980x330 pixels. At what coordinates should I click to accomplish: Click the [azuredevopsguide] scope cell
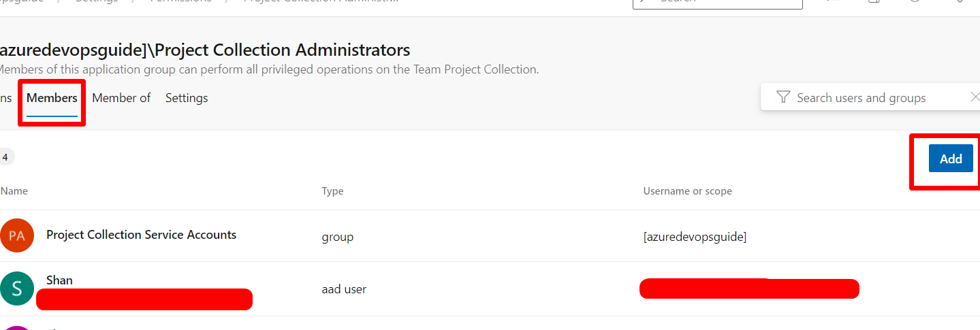(695, 237)
